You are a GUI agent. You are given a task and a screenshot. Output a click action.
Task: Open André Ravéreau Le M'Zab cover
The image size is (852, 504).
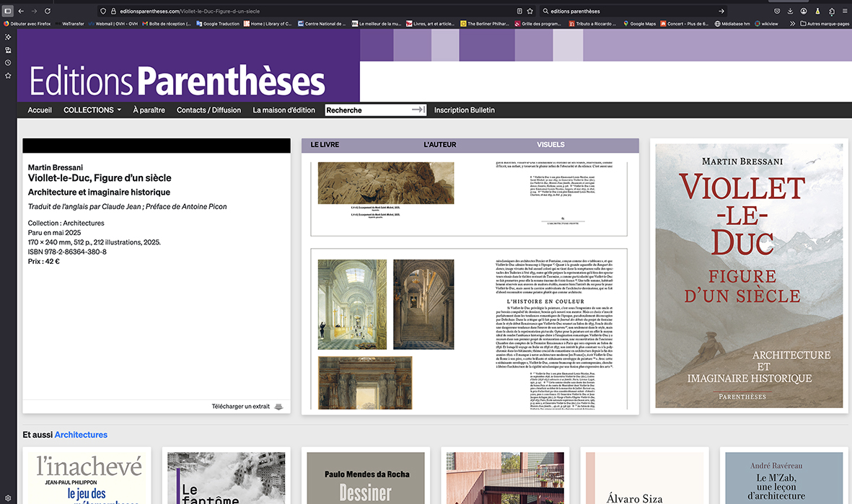point(784,478)
